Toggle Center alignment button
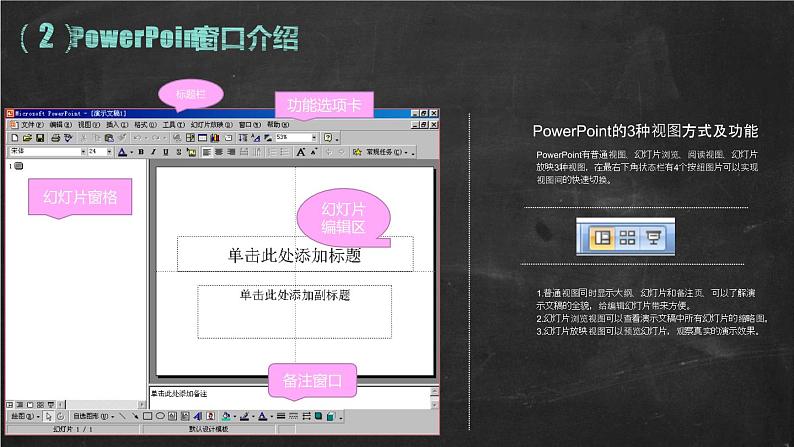The image size is (794, 447). pyautogui.click(x=219, y=152)
